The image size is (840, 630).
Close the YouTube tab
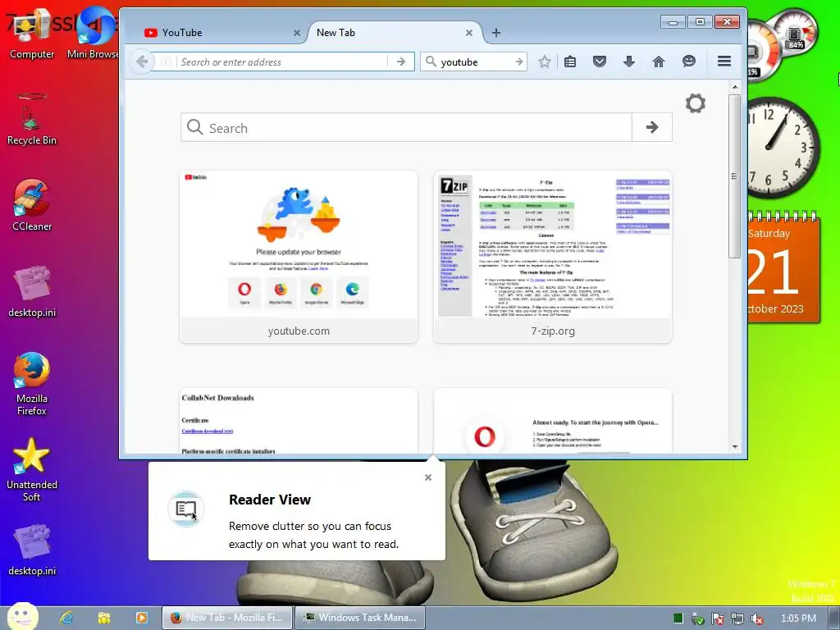[297, 33]
